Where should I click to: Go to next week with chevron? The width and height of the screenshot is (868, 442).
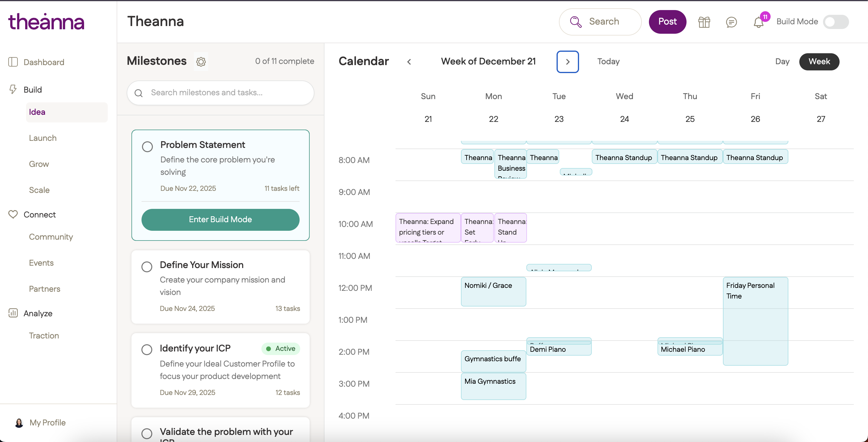coord(568,62)
